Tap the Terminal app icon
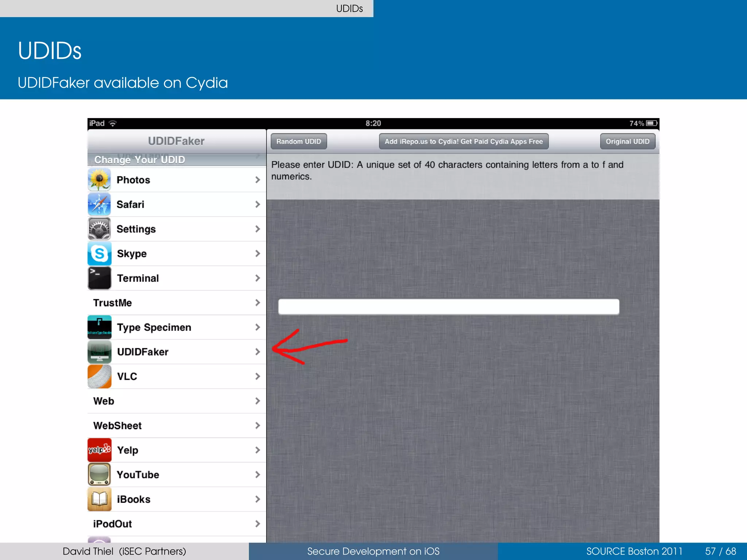The image size is (747, 560). coord(99,278)
